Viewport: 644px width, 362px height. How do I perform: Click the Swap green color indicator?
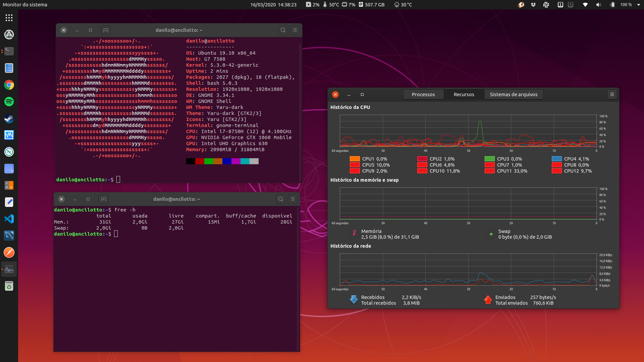[491, 234]
